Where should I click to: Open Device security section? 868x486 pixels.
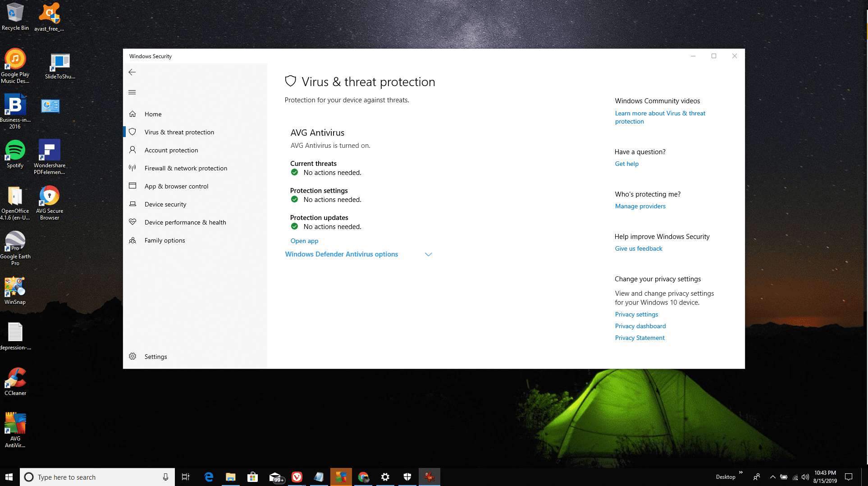(195, 204)
